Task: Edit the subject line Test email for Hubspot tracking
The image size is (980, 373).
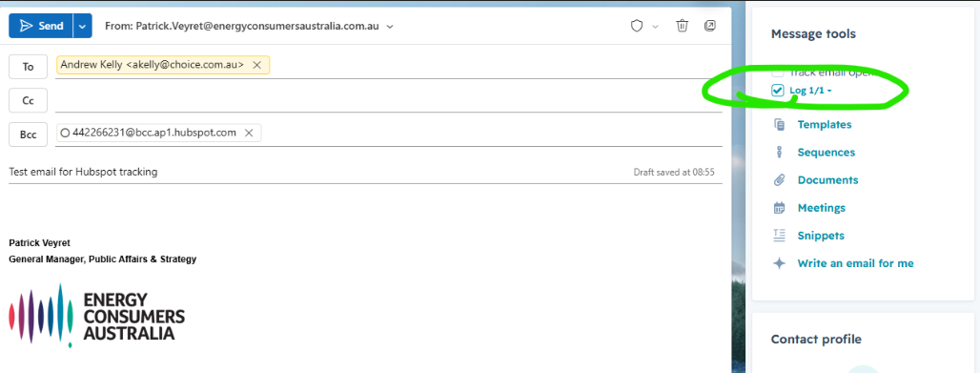Action: [x=83, y=172]
